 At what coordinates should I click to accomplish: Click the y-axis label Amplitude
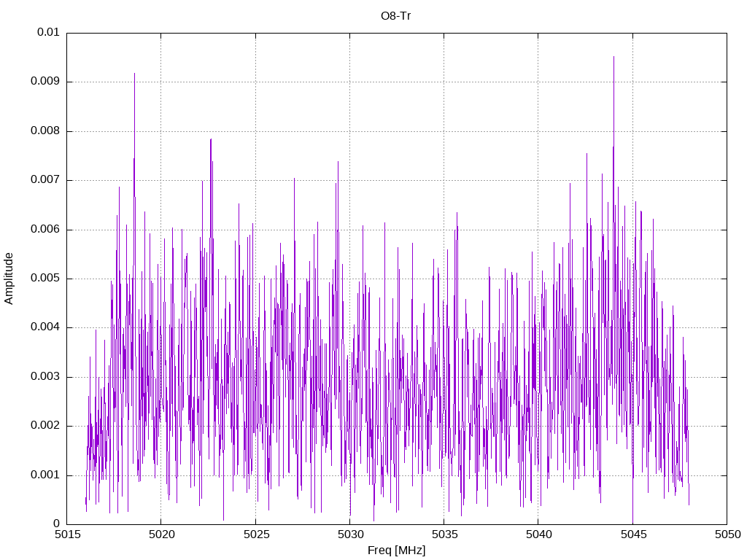coord(9,279)
